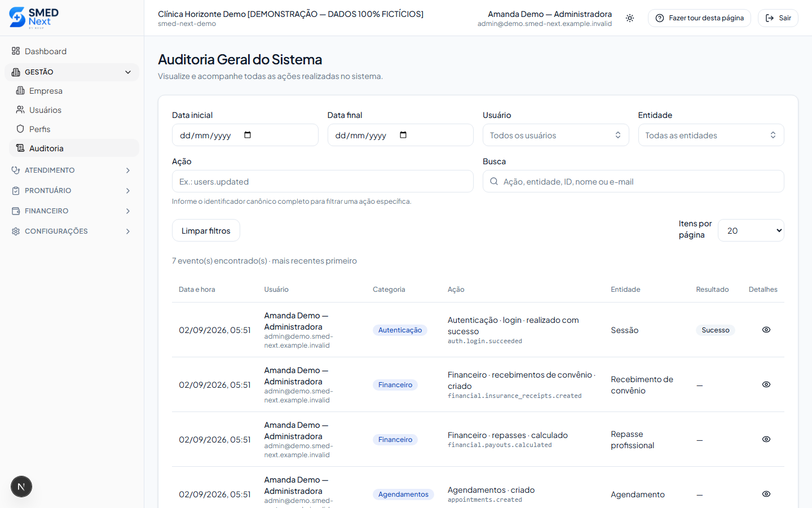The width and height of the screenshot is (812, 508).
Task: Click the Sair logout button
Action: click(x=778, y=18)
